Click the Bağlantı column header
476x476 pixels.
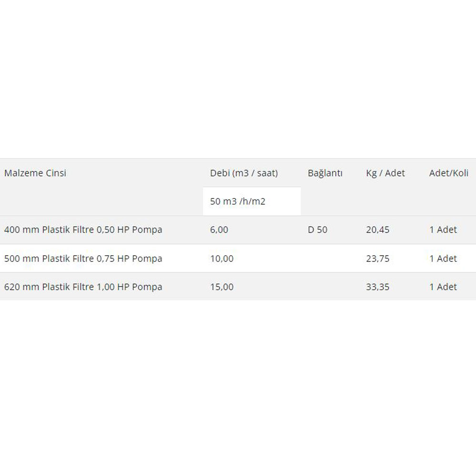(325, 173)
